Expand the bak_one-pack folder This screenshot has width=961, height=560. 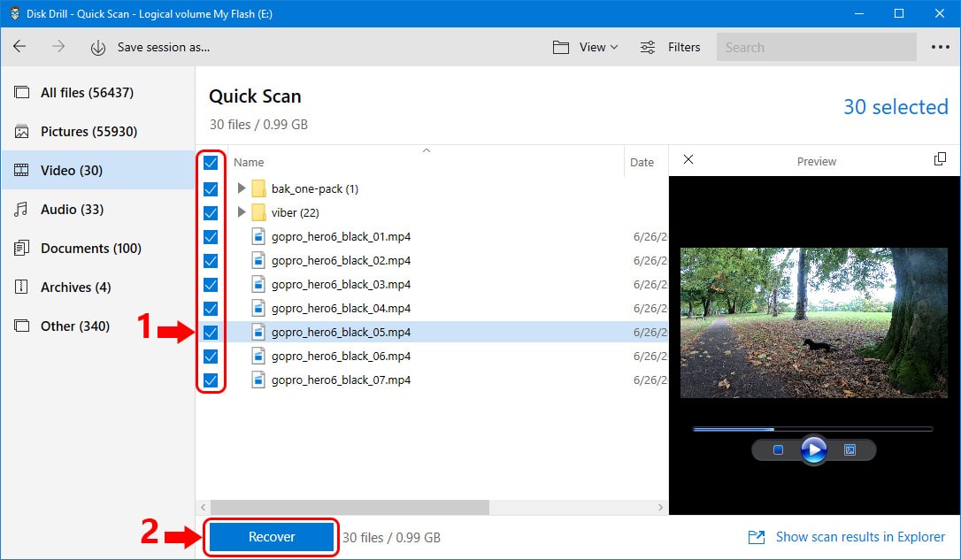coord(242,189)
